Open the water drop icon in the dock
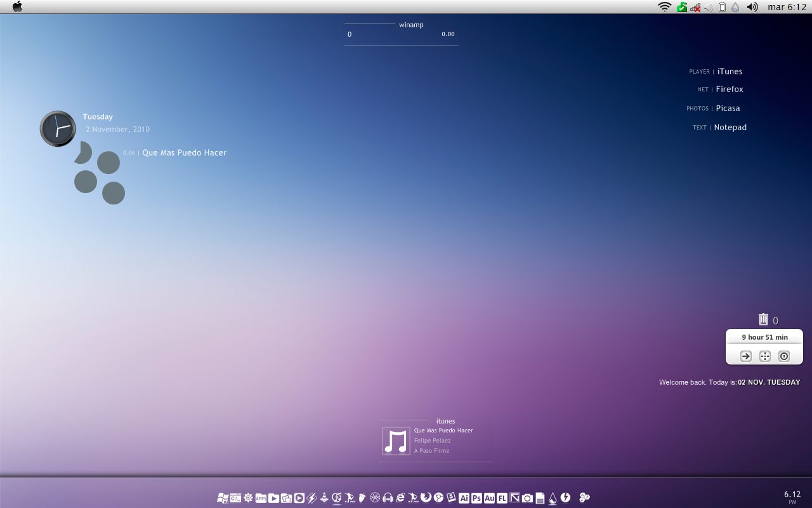Viewport: 812px width, 508px height. [553, 498]
